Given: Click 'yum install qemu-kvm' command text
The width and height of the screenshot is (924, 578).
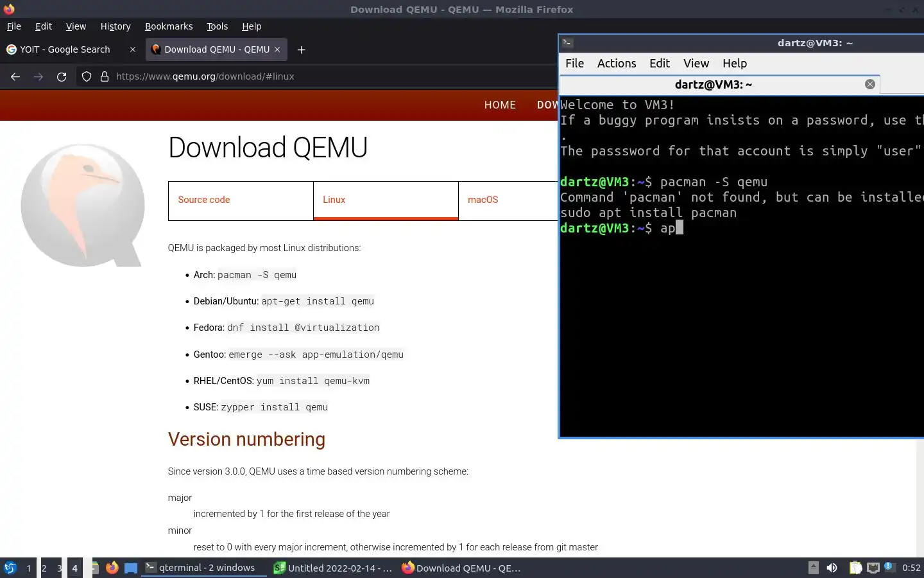Looking at the screenshot, I should click(313, 381).
